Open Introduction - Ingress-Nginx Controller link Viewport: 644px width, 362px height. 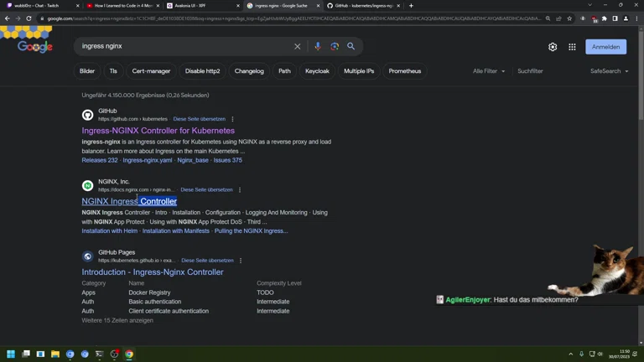pos(152,272)
